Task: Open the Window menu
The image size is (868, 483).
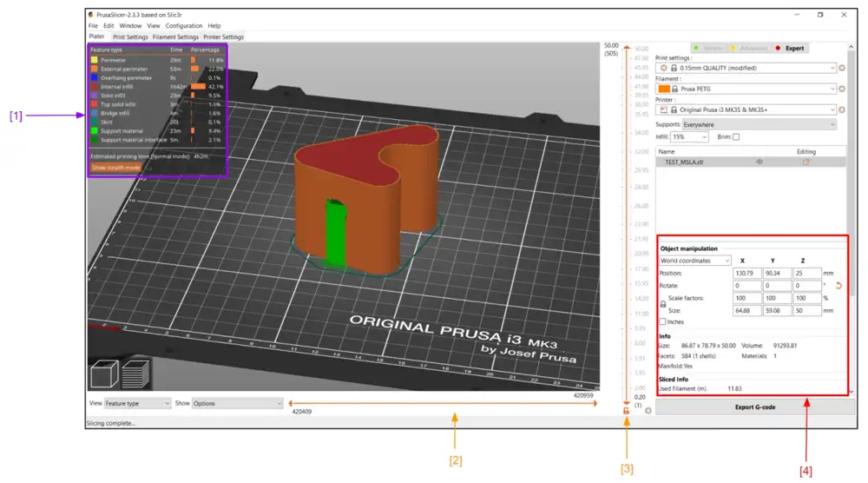Action: [130, 26]
